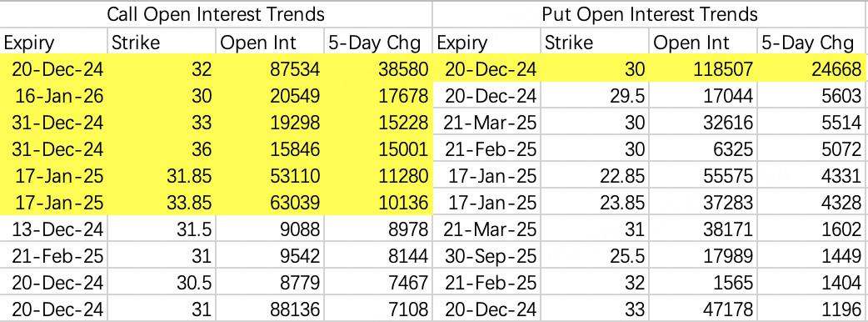Click the put open interest cell 47178
Screen dimensions: 868x322
click(704, 309)
